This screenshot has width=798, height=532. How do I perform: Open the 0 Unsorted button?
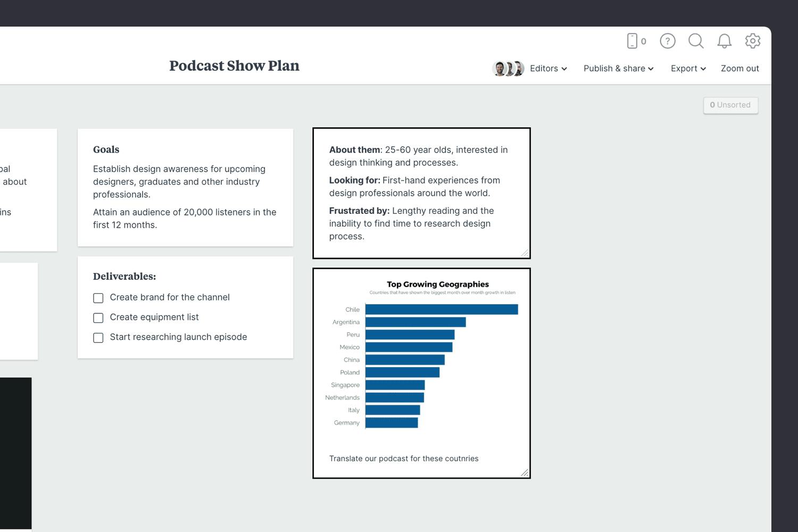(730, 105)
